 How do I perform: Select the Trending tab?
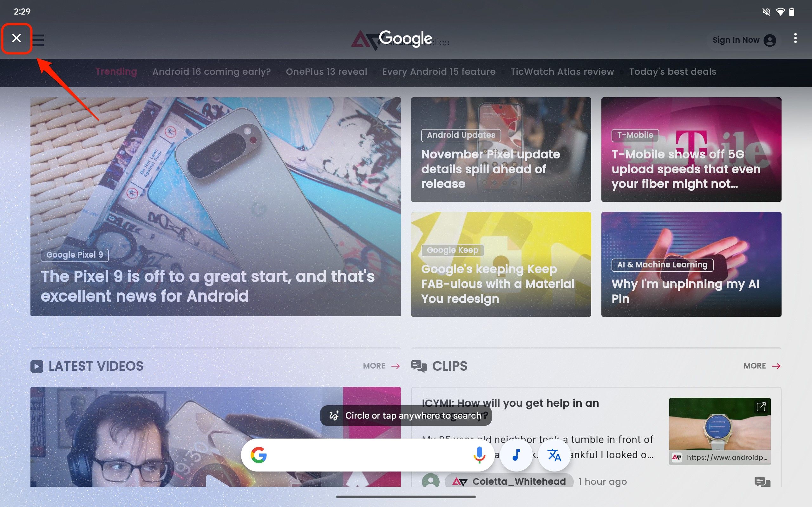pos(116,71)
